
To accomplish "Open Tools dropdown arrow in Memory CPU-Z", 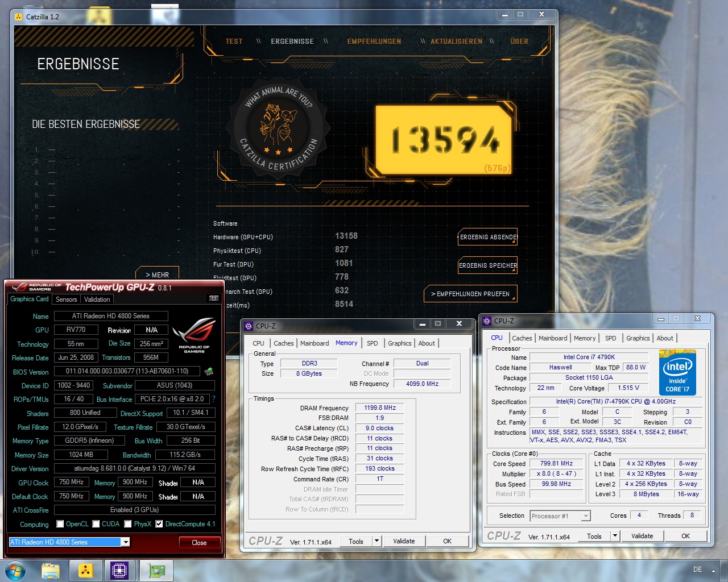I will [377, 541].
